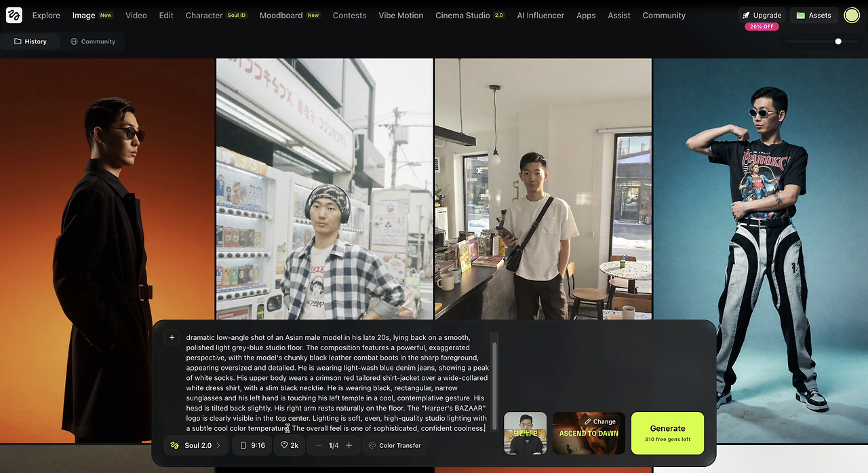Open the Assets folder

pos(813,15)
